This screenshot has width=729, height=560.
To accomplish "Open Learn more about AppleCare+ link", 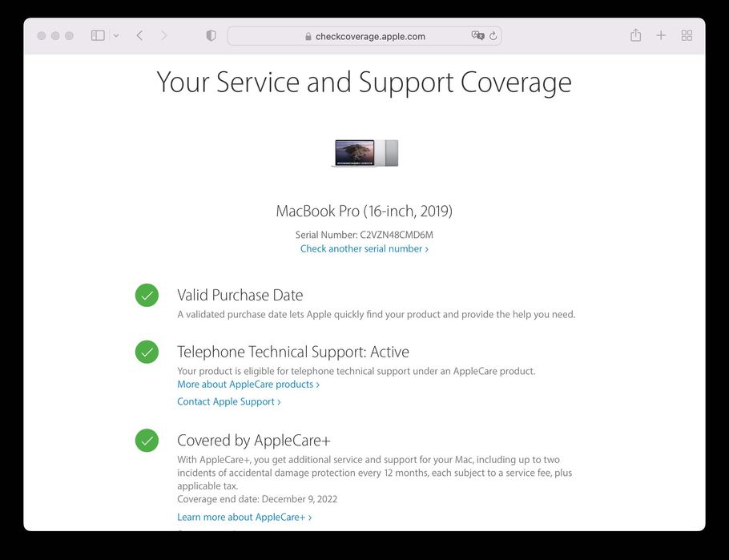I will point(244,517).
